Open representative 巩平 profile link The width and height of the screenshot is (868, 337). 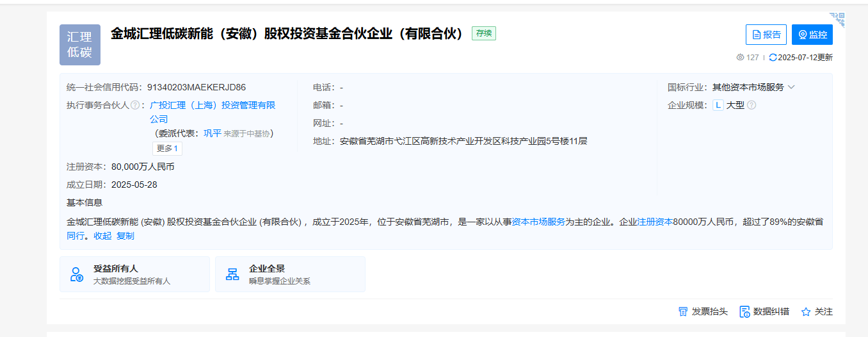click(x=213, y=133)
